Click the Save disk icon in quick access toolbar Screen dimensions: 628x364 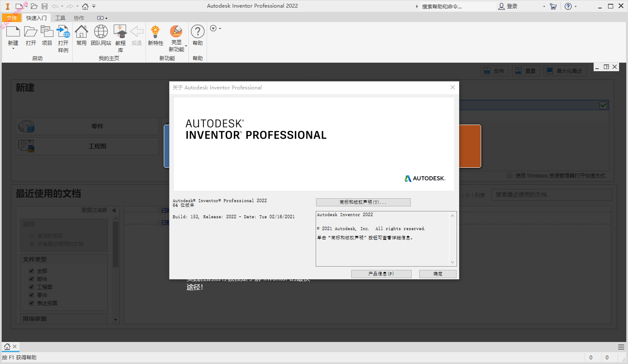tap(45, 6)
